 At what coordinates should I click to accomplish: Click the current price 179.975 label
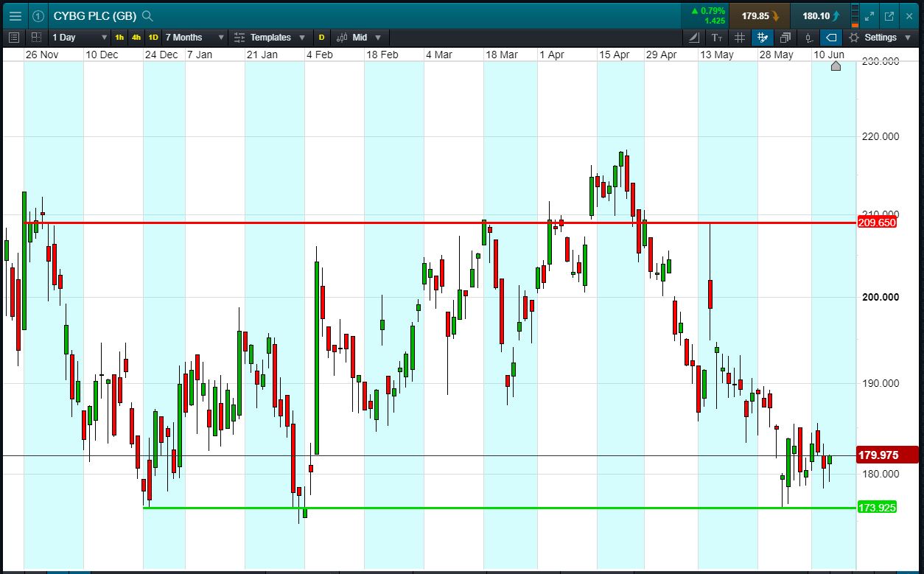point(887,455)
